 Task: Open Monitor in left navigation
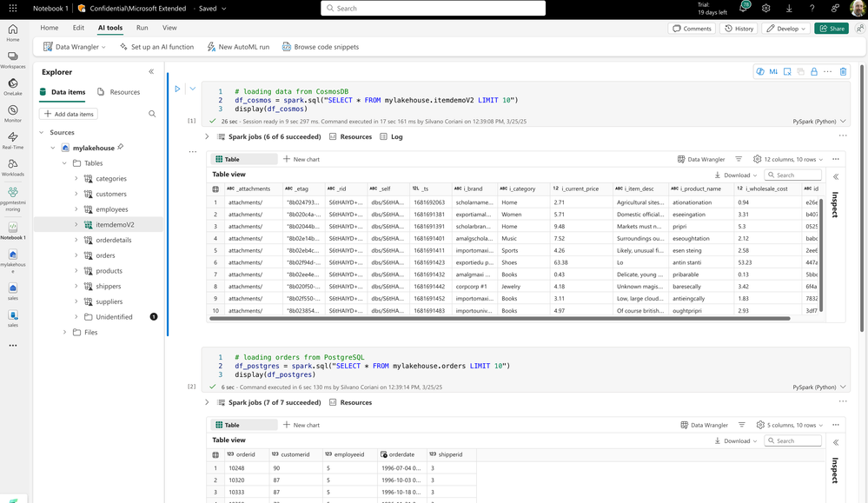pos(13,114)
